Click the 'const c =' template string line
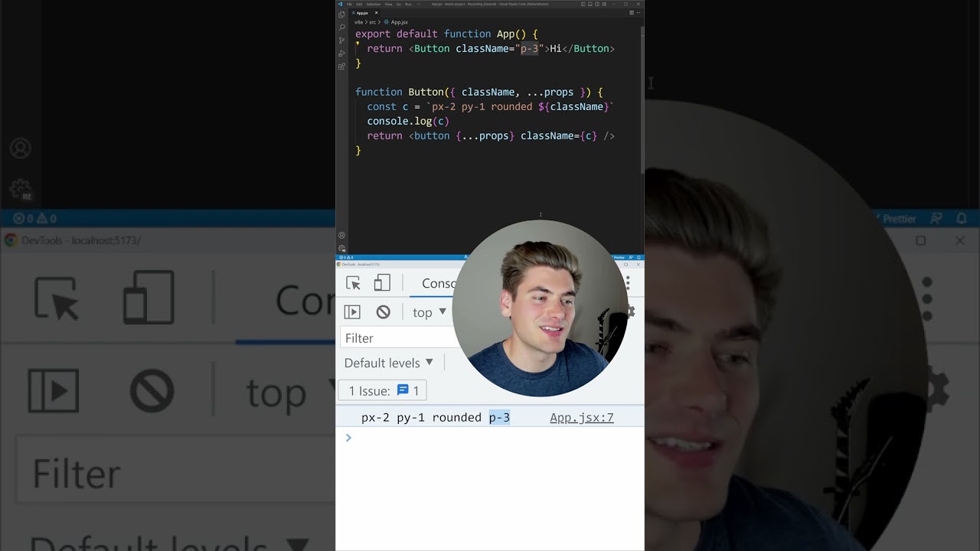 pos(490,106)
